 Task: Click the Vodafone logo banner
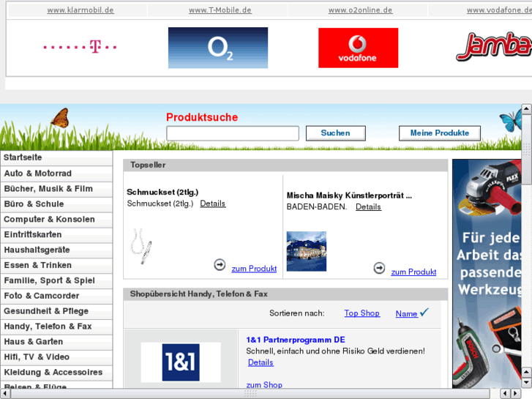(x=358, y=48)
